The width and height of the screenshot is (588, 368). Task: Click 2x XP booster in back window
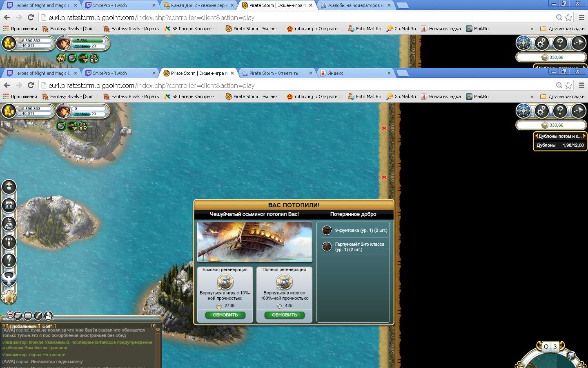[x=94, y=58]
